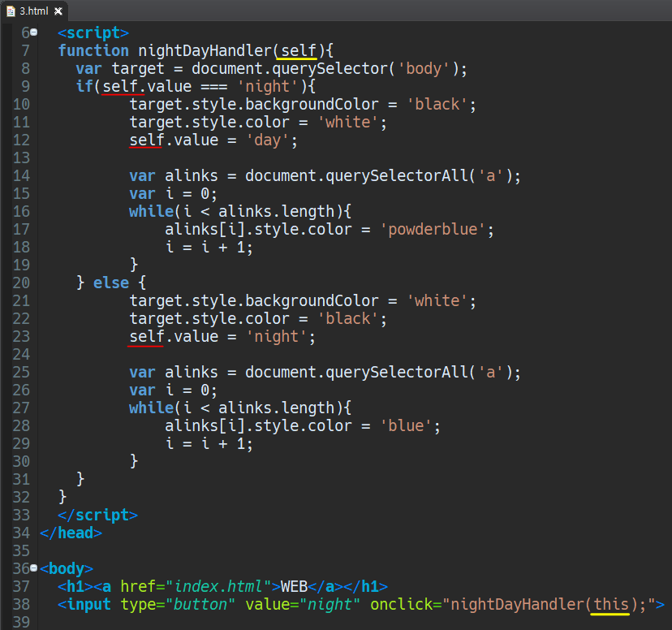Click the closing script tag on line 33
Image resolution: width=672 pixels, height=630 pixels.
point(97,515)
